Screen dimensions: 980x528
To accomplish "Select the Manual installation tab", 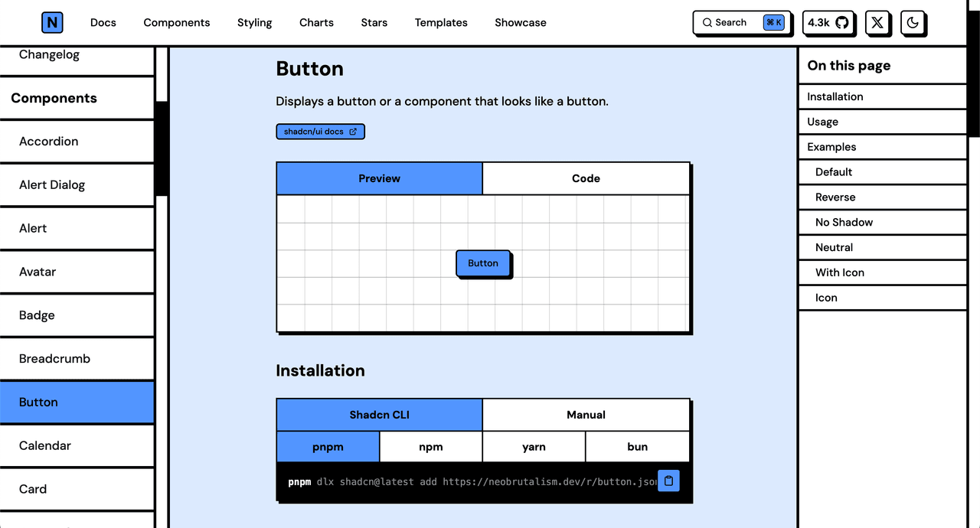I will (x=586, y=415).
